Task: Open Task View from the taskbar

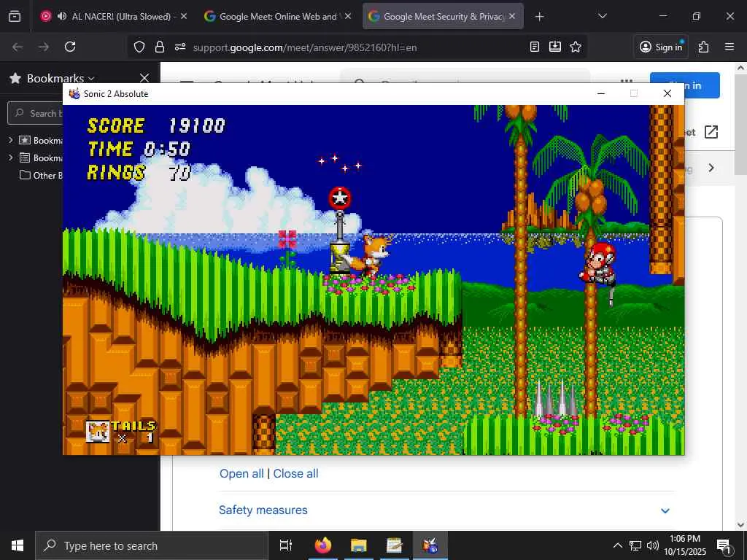Action: 285,545
